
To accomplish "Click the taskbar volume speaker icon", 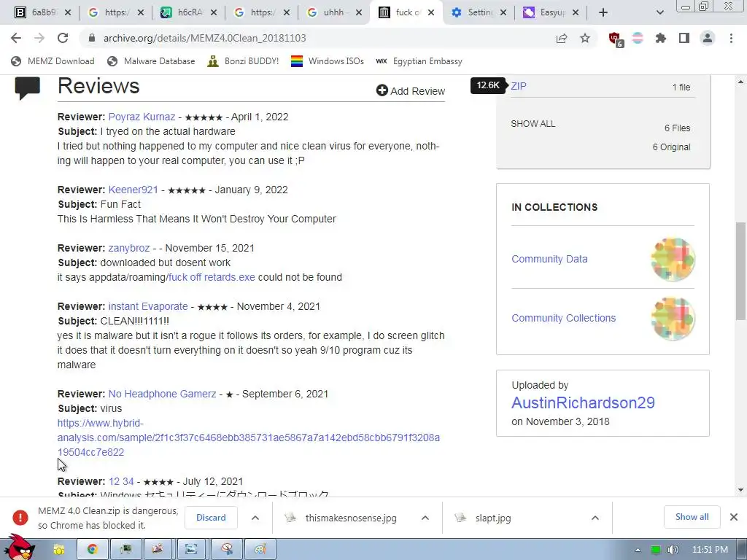I will pyautogui.click(x=673, y=550).
